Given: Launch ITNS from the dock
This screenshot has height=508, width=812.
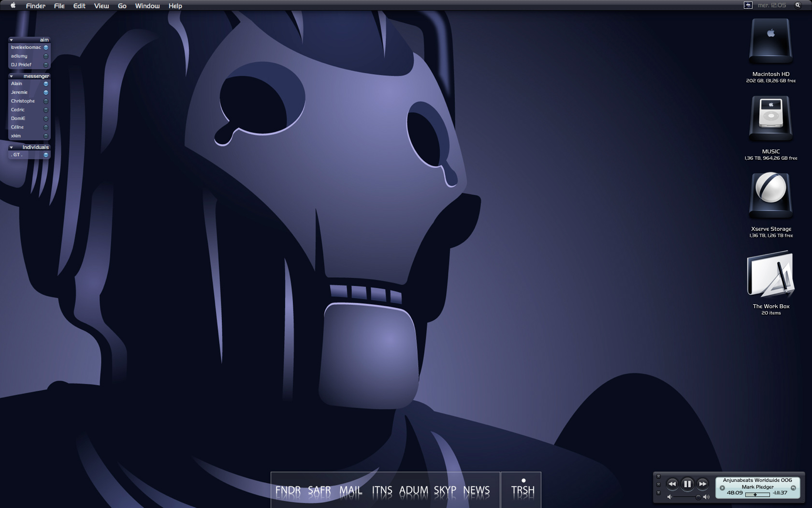Looking at the screenshot, I should pyautogui.click(x=382, y=491).
